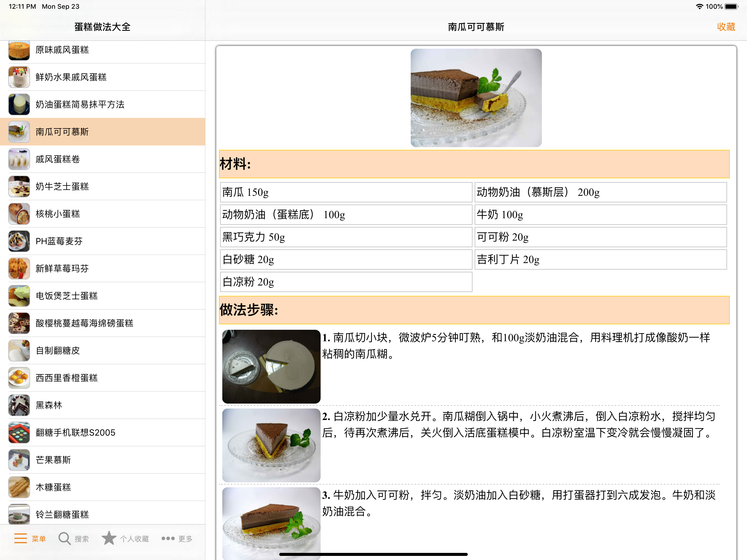Open thumbnail of 自制翻糖皮
This screenshot has width=747, height=560.
click(19, 351)
